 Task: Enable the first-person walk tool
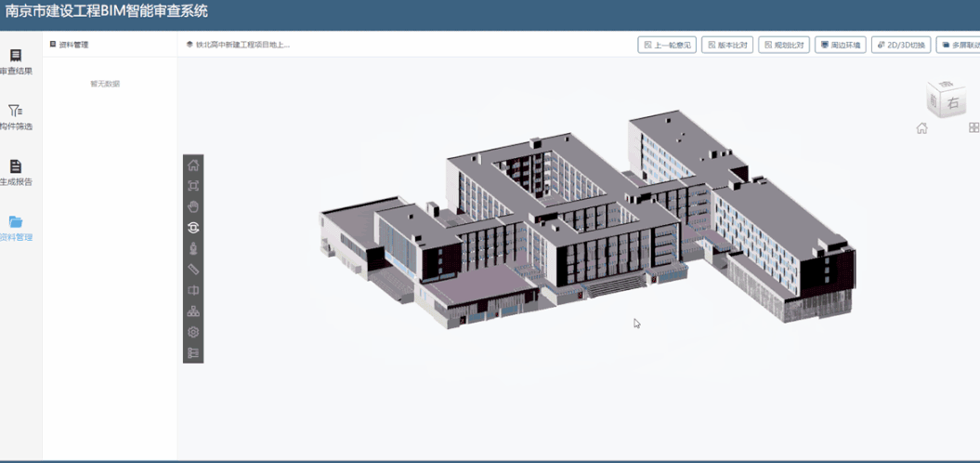[193, 248]
